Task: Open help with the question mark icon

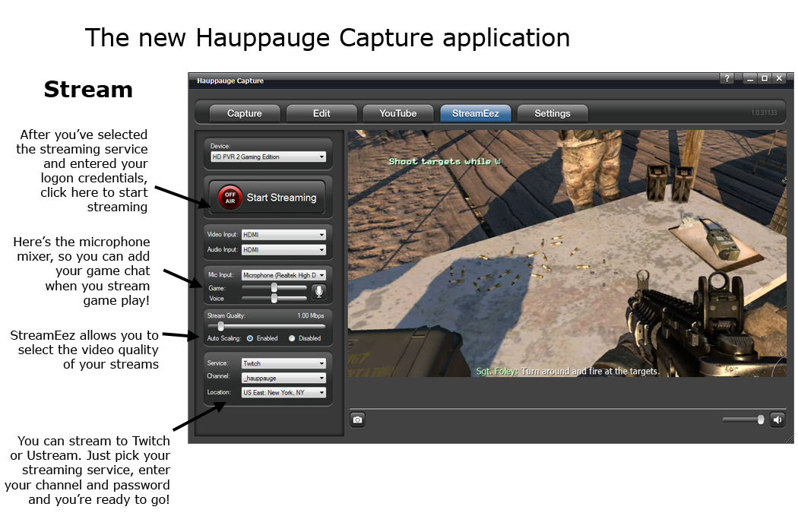Action: (727, 78)
